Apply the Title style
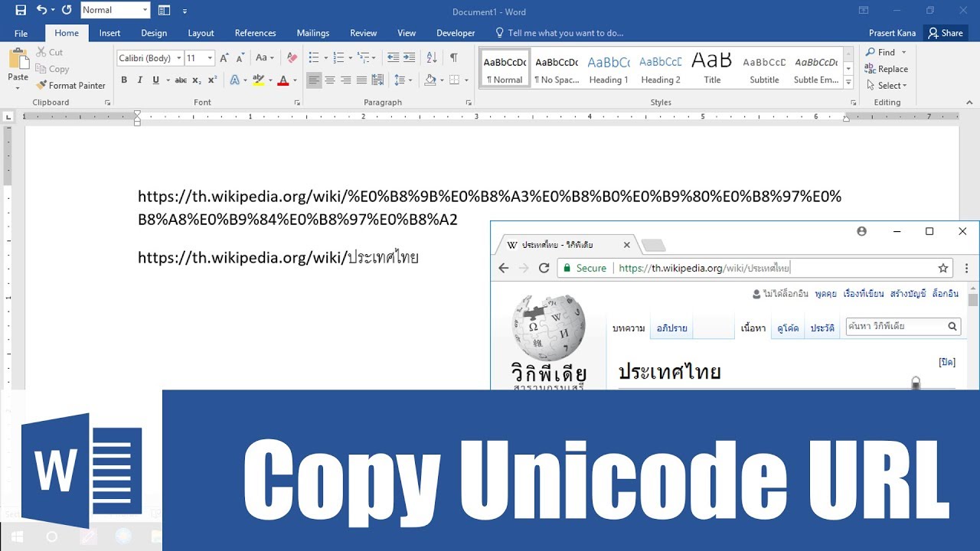Image resolution: width=980 pixels, height=551 pixels. click(x=712, y=68)
